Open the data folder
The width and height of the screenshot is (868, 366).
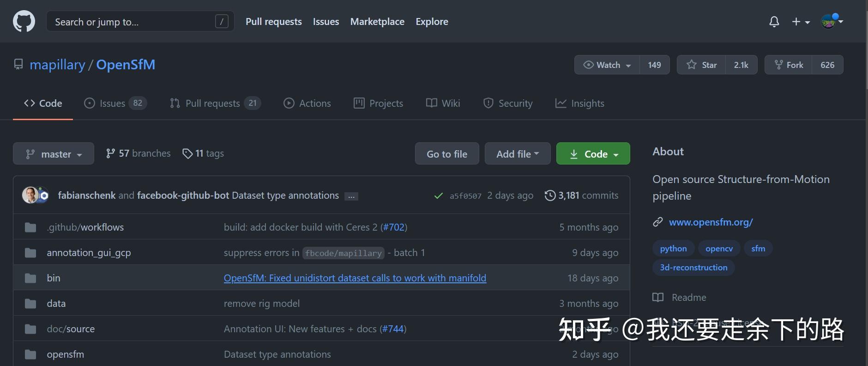[x=56, y=303]
